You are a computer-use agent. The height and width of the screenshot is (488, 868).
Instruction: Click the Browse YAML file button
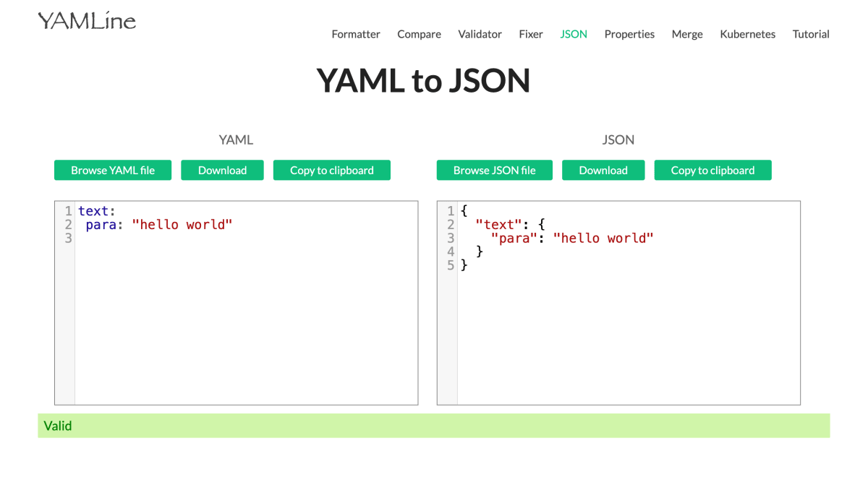click(x=113, y=171)
